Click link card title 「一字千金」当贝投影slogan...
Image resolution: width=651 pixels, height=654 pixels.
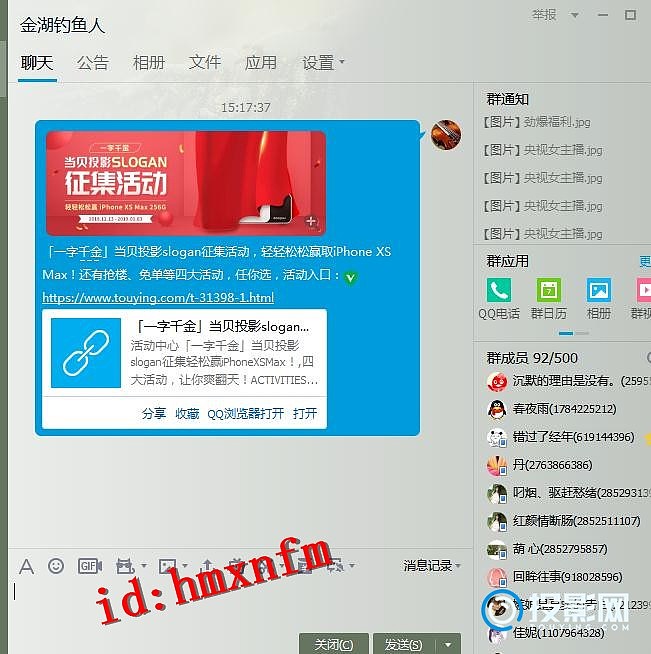(222, 327)
